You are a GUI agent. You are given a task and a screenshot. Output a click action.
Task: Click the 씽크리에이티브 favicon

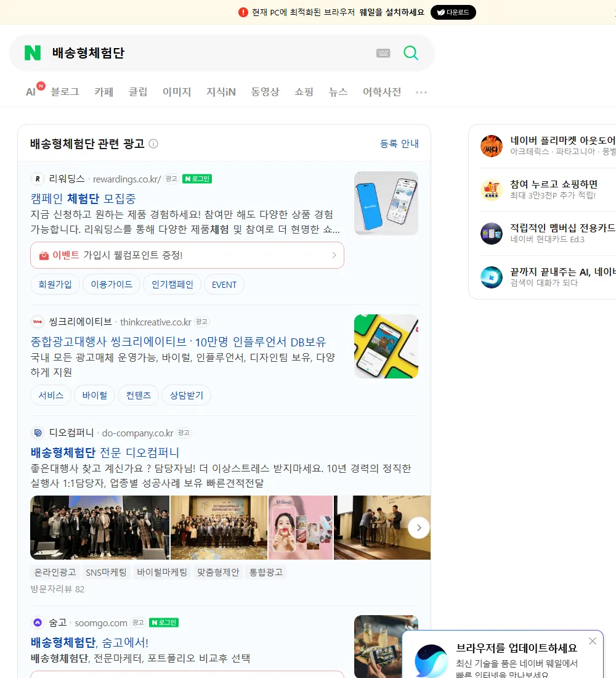coord(38,322)
